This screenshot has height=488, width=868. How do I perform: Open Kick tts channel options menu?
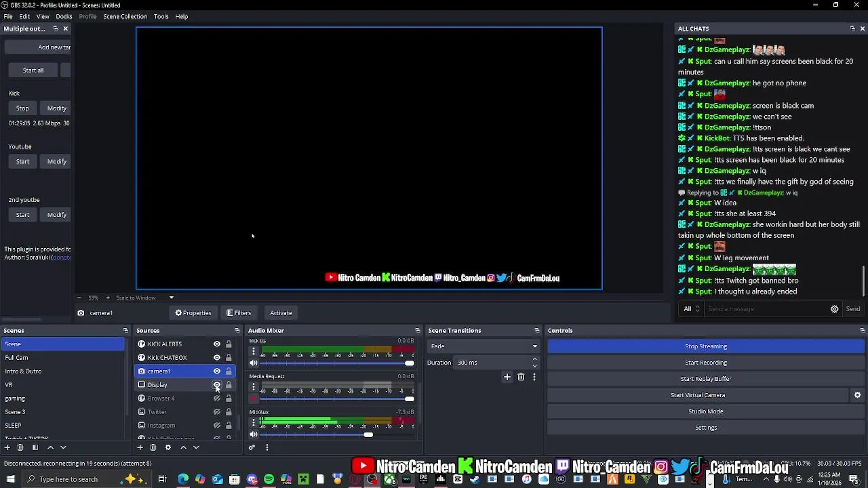pyautogui.click(x=254, y=351)
